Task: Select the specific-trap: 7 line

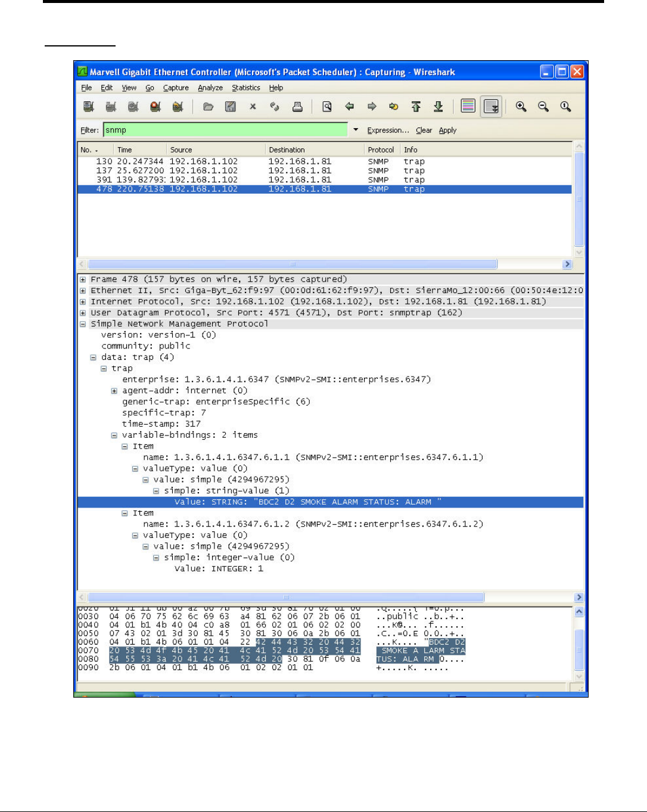Action: tap(164, 413)
